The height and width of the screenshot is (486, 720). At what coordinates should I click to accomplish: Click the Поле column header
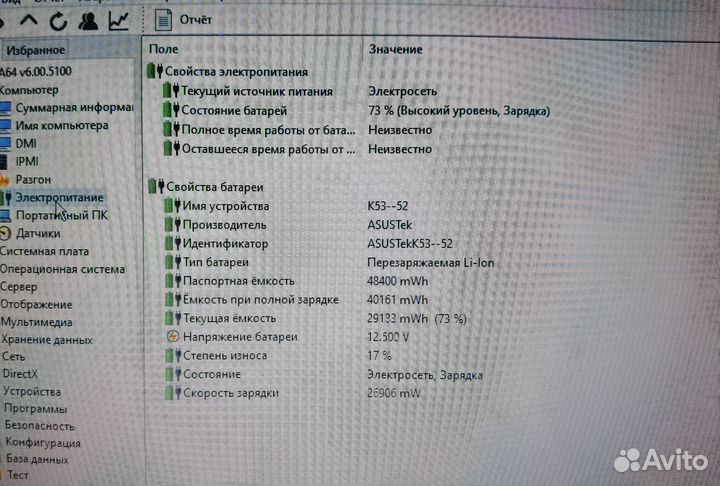coord(164,49)
